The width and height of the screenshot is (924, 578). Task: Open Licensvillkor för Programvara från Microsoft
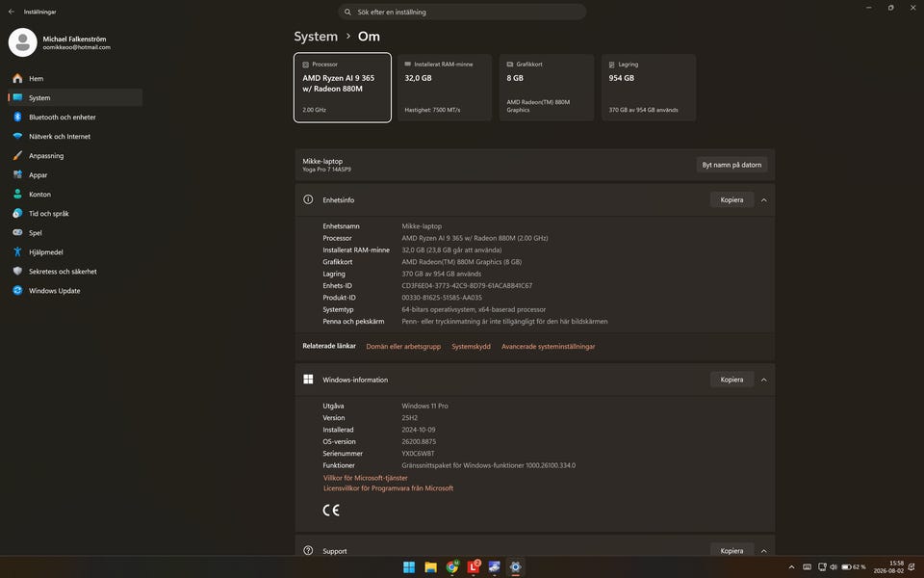pos(388,488)
